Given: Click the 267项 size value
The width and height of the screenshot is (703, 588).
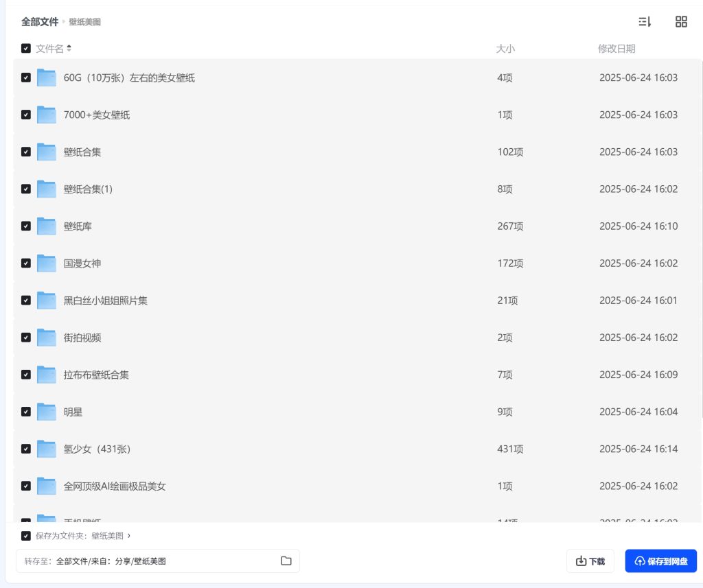Looking at the screenshot, I should pos(510,226).
